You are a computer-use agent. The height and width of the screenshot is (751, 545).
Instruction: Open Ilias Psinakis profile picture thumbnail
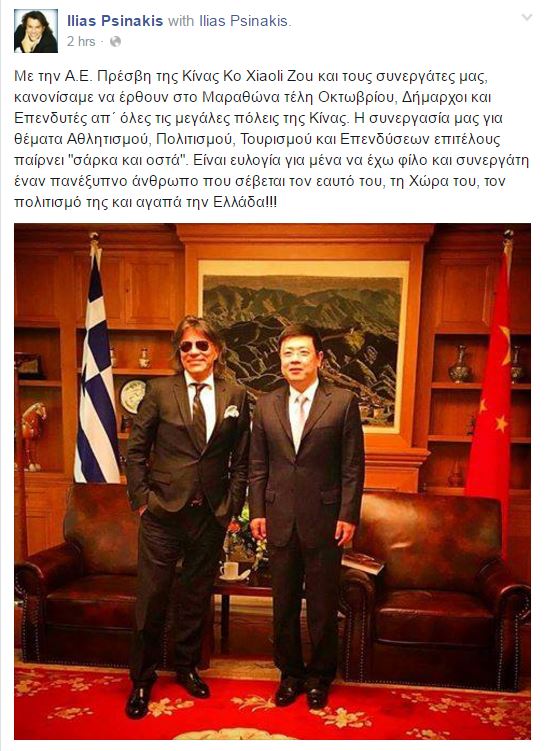[36, 31]
